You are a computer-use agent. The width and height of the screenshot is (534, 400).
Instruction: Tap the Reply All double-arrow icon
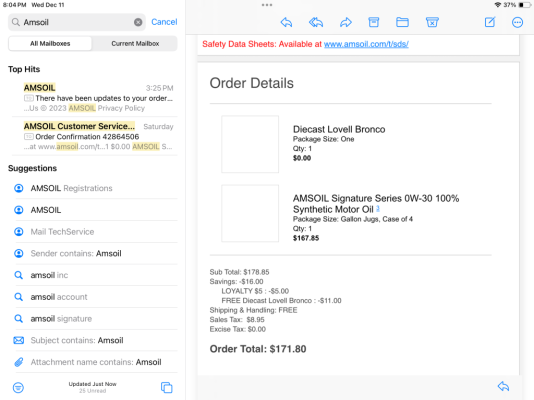pyautogui.click(x=316, y=22)
